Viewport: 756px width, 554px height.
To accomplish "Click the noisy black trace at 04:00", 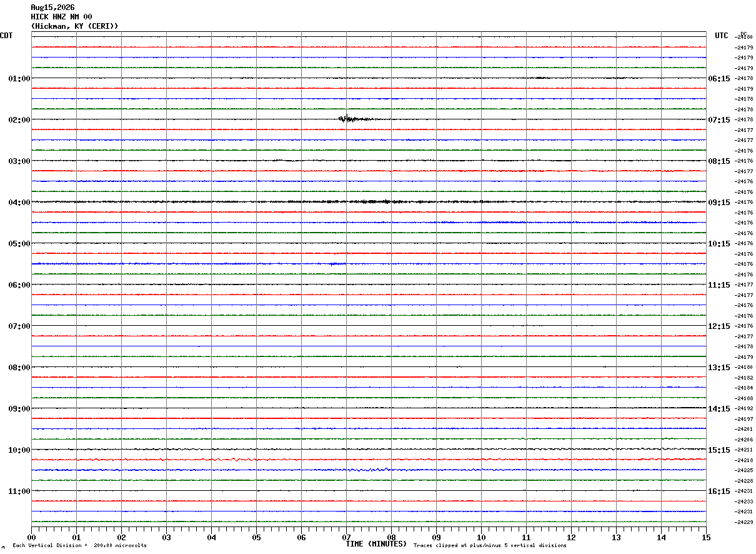I will pos(369,202).
